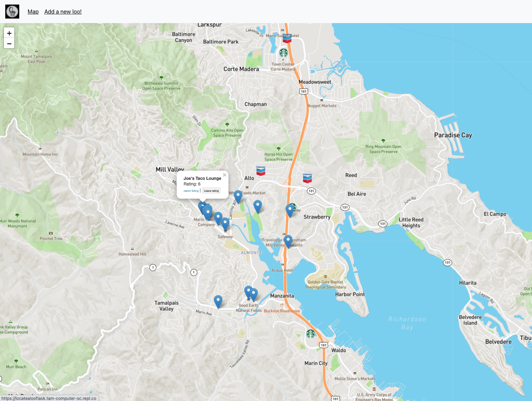
Task: Click the Buckeye Roadhouse restaurant label
Action: tap(282, 311)
